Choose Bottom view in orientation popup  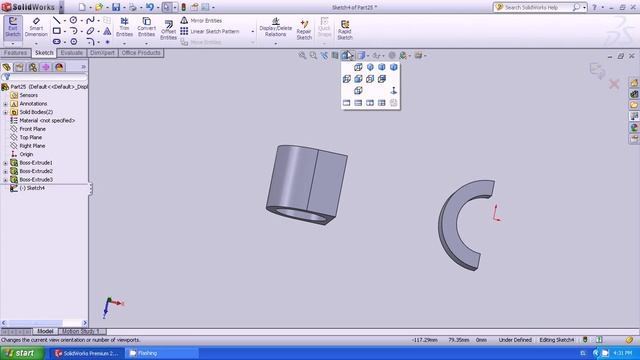358,90
